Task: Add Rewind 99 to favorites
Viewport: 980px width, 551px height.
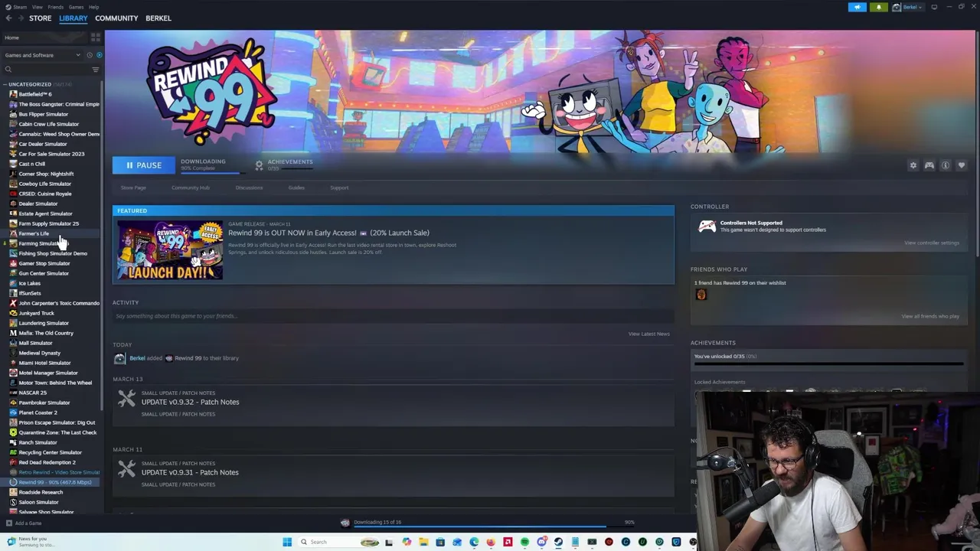Action: 962,165
